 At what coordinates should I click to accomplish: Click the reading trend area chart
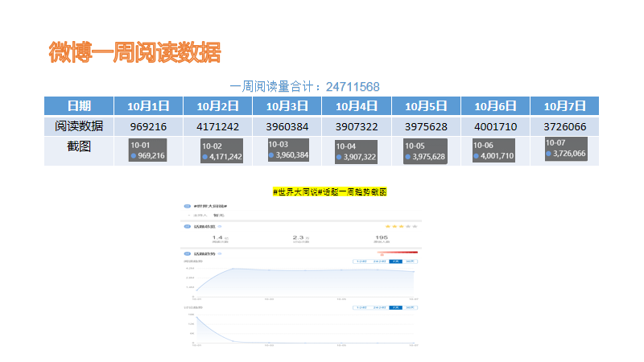(x=306, y=282)
